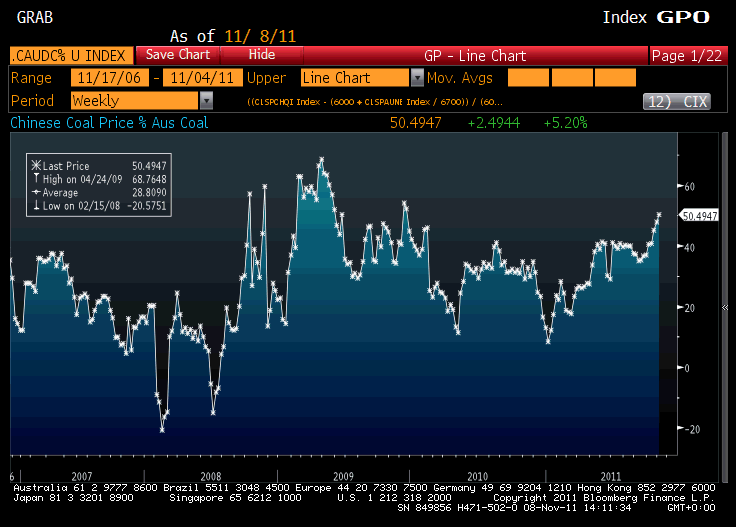Click the Last Price star marker in legend

37,165
